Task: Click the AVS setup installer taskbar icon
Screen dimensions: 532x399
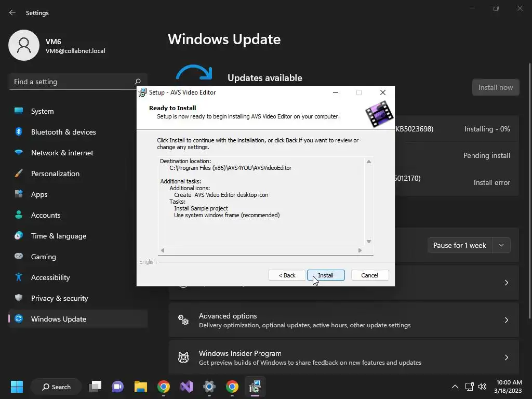Action: click(255, 387)
